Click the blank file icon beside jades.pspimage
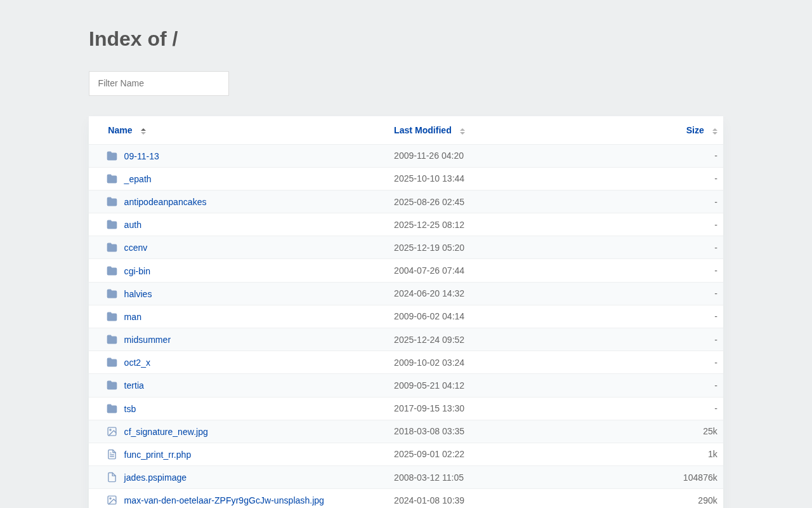The height and width of the screenshot is (508, 812). [112, 478]
